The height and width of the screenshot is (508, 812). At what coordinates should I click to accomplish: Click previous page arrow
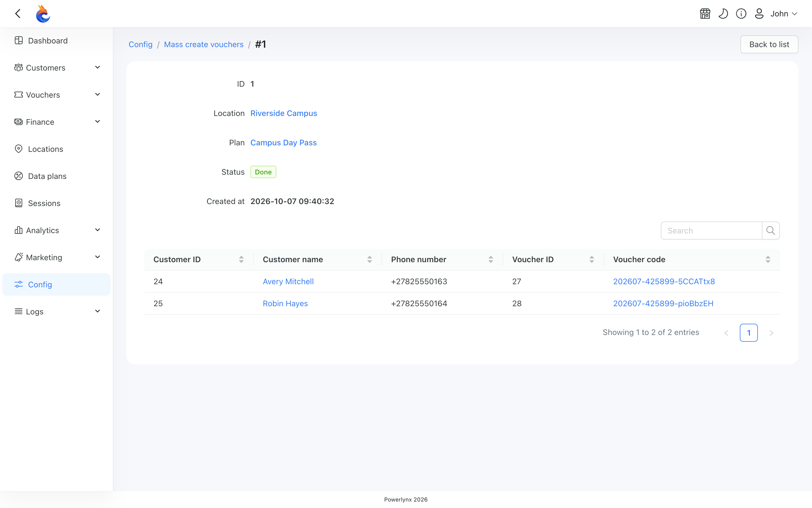pyautogui.click(x=726, y=333)
